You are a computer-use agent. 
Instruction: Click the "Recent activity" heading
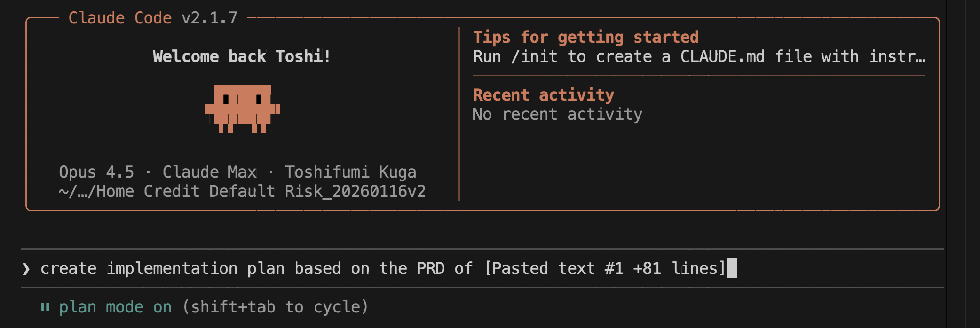[543, 95]
